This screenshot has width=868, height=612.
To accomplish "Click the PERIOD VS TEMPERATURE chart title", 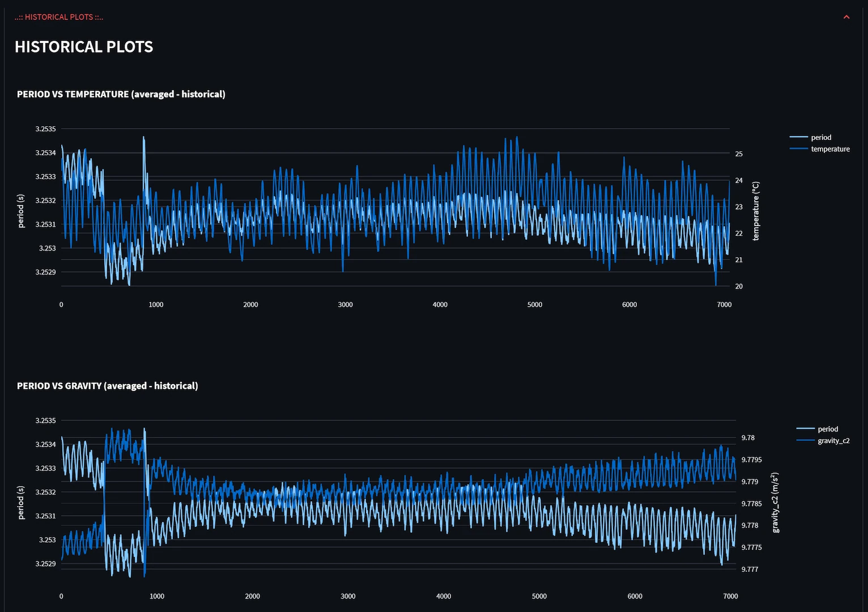I will click(121, 94).
